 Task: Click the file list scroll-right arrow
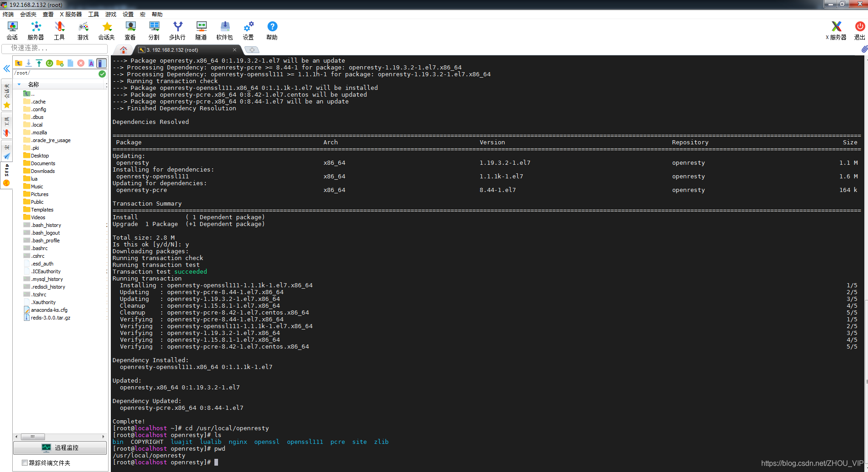(x=104, y=437)
